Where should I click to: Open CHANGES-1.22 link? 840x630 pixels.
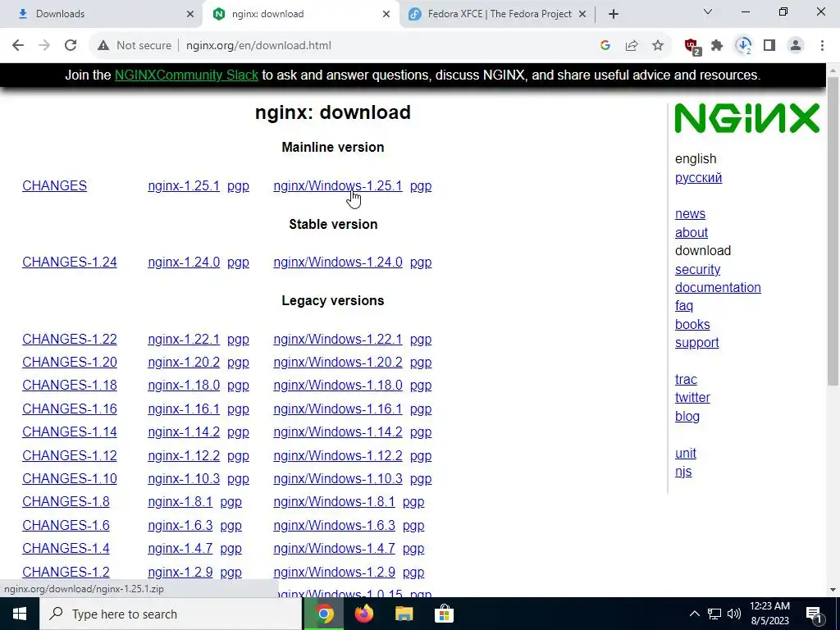[x=69, y=339]
